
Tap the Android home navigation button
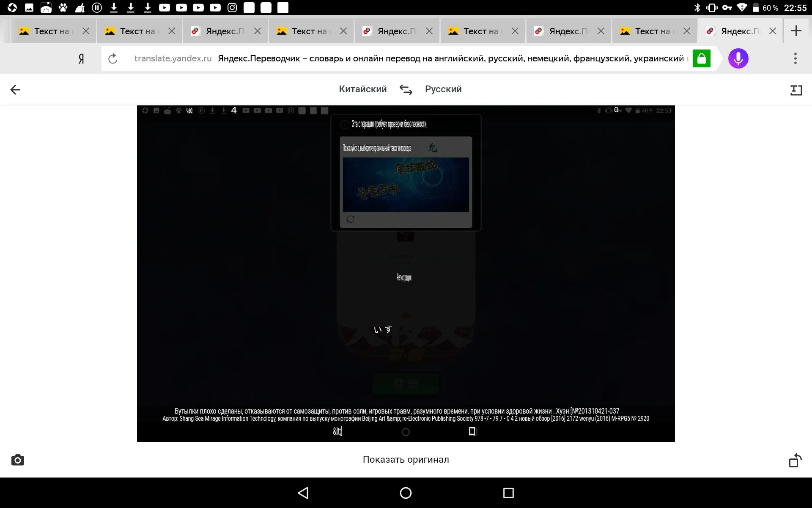(406, 493)
